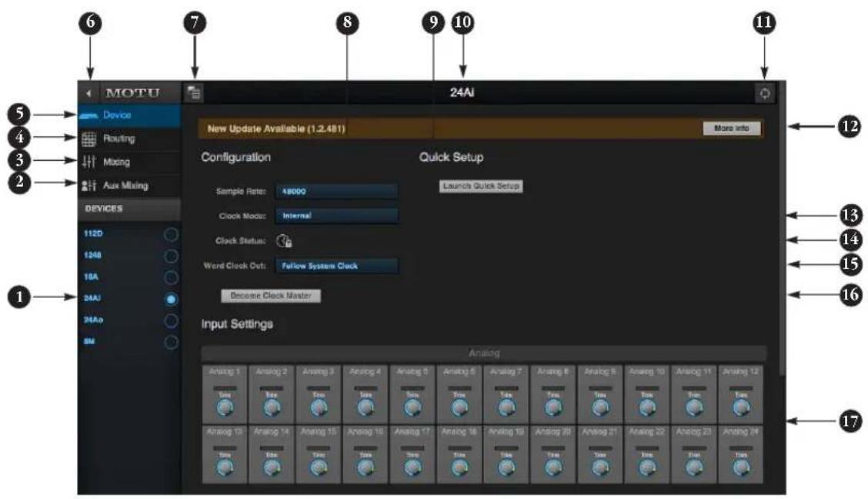Select the 16A device radio button
The image size is (868, 499).
pos(171,277)
